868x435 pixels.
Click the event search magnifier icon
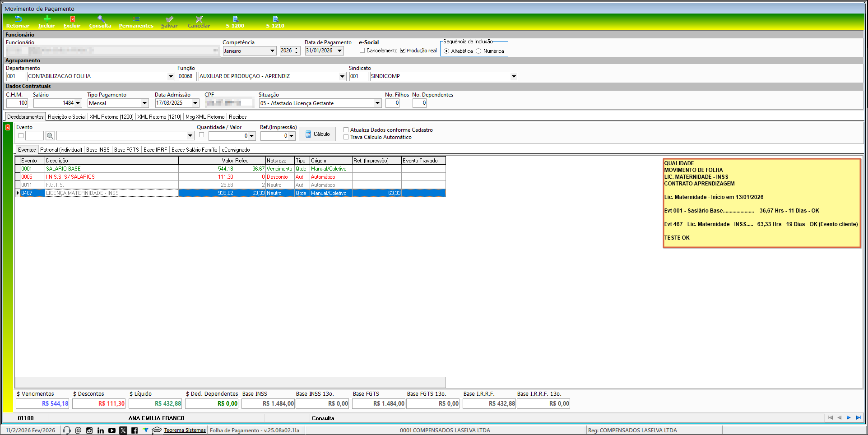pyautogui.click(x=50, y=136)
